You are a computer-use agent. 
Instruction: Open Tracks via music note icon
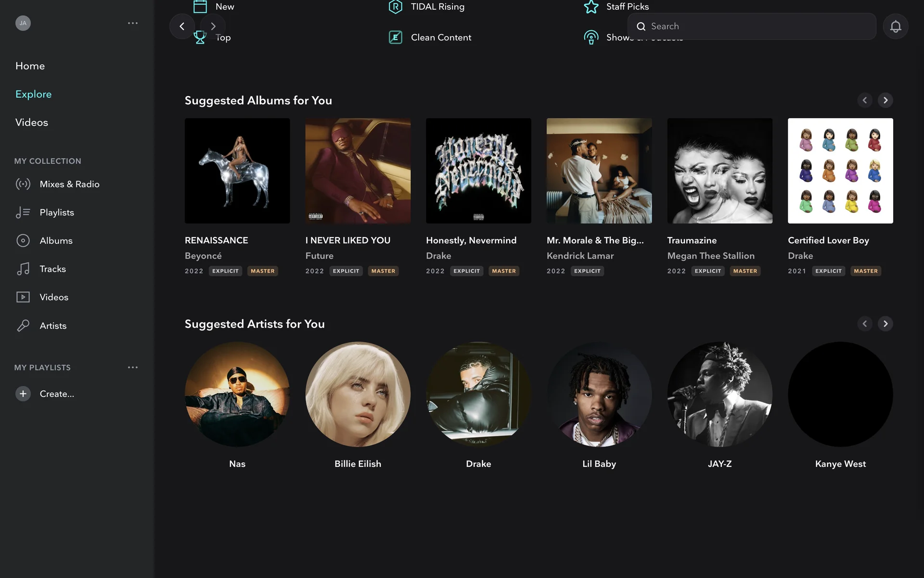(x=23, y=269)
